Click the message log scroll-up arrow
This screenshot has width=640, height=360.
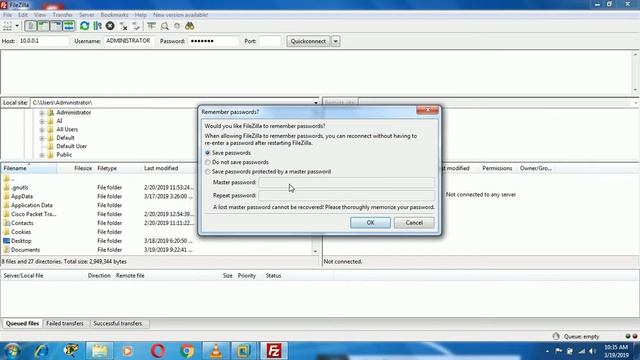point(635,54)
